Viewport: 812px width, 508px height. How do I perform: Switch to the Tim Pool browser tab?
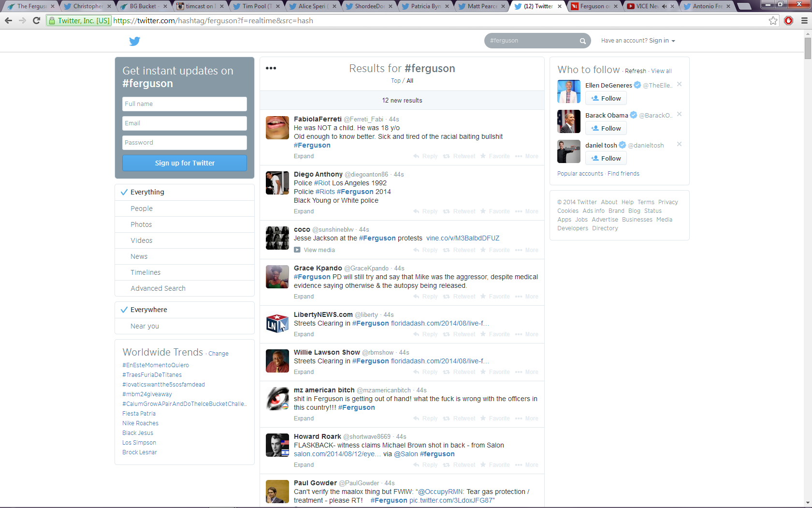[x=255, y=6]
